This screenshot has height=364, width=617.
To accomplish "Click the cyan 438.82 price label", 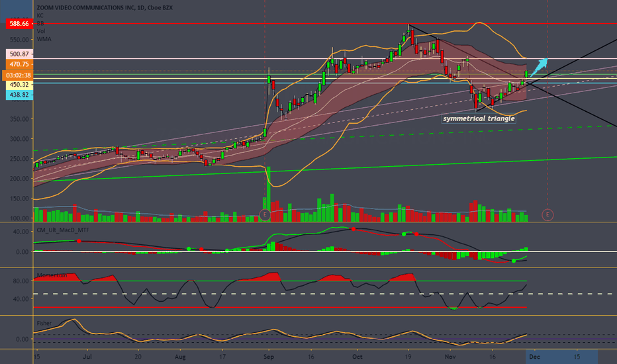I will (19, 95).
